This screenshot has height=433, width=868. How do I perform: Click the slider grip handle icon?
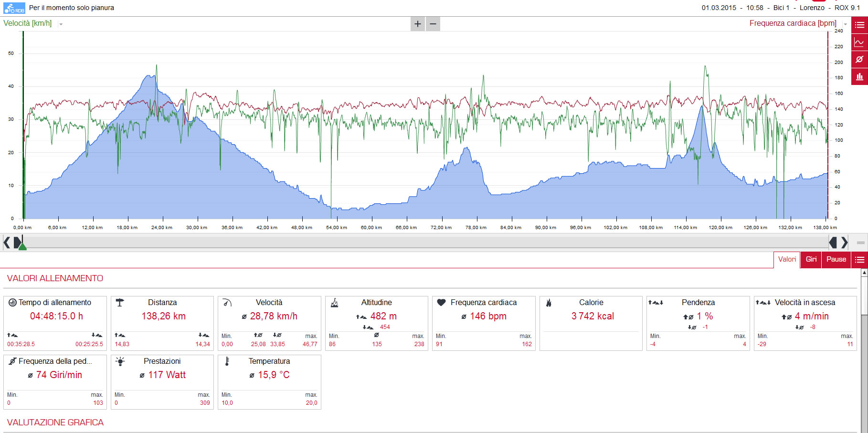[860, 243]
